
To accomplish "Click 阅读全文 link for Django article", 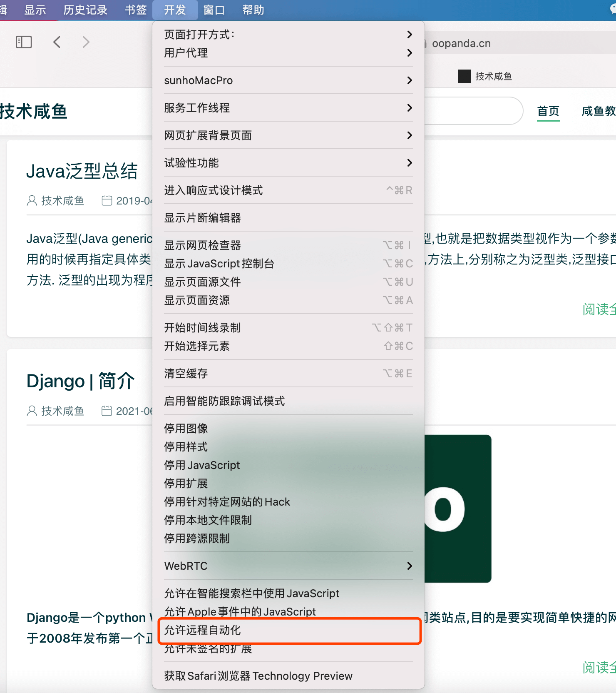I will [599, 667].
